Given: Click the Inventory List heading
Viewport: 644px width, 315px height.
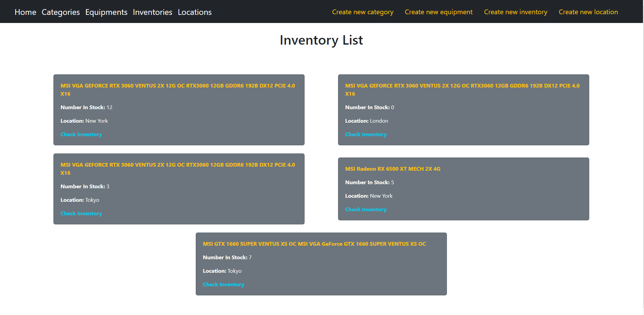Looking at the screenshot, I should click(x=321, y=40).
